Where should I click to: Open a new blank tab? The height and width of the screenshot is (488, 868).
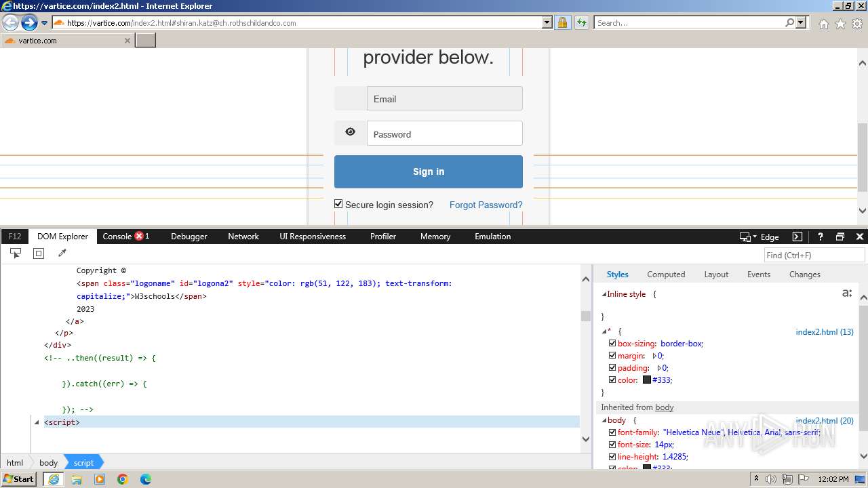pyautogui.click(x=146, y=40)
